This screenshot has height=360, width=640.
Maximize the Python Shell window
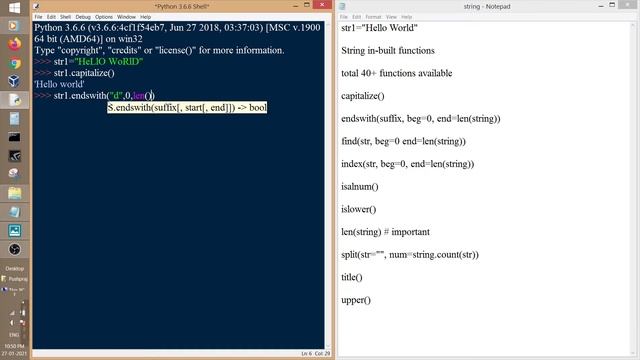pyautogui.click(x=307, y=5)
